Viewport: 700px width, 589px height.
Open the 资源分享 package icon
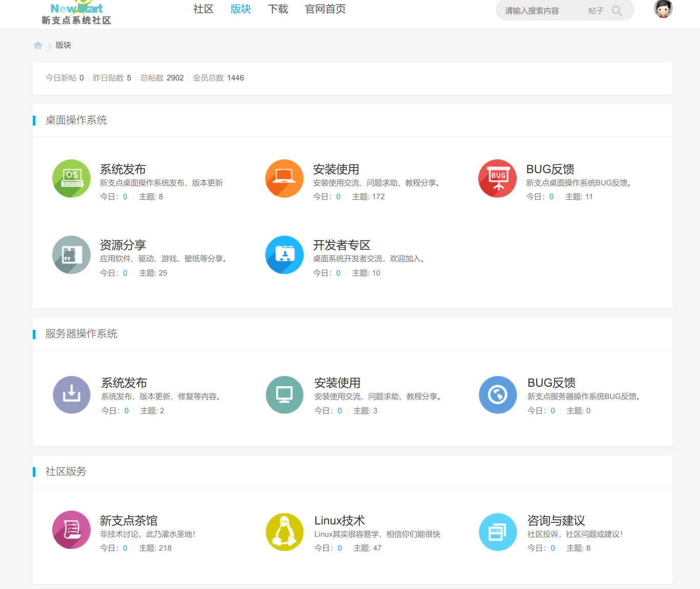tap(71, 255)
